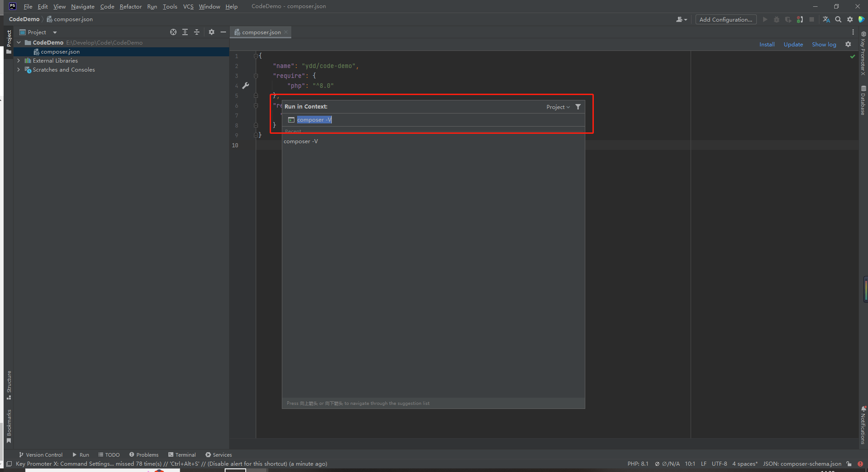
Task: Click PHP: 8.1 status bar entry
Action: [x=638, y=464]
